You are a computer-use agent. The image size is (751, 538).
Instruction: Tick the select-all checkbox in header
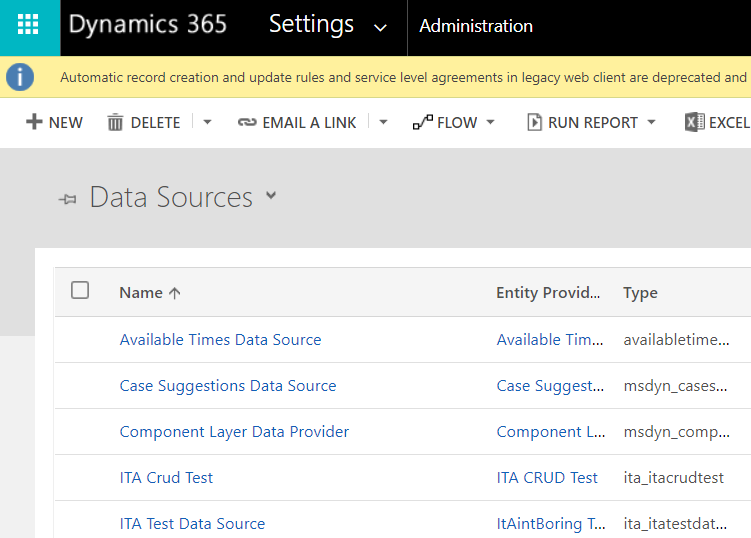tap(80, 290)
